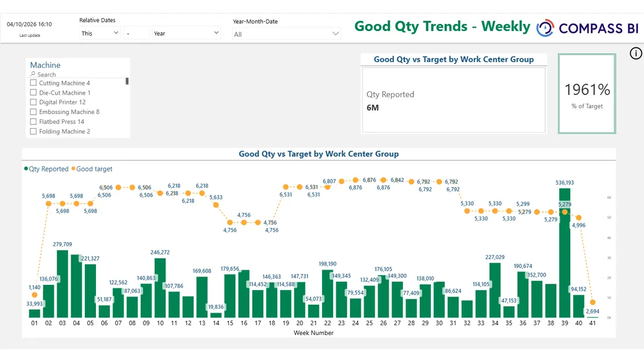Select the Digital Printer 12 checkbox

pyautogui.click(x=33, y=102)
